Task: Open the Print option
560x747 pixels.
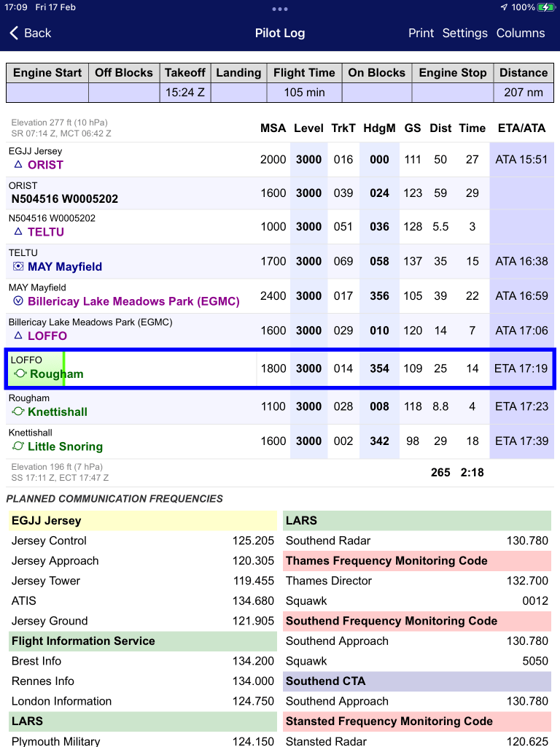Action: pos(421,33)
